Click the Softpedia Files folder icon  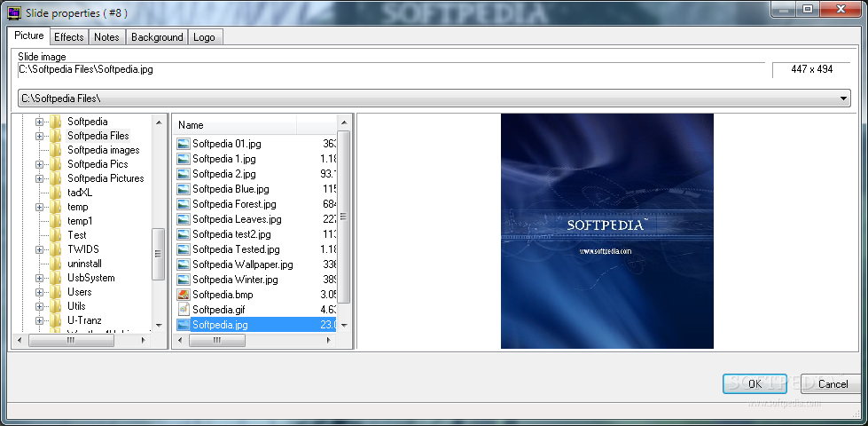tap(55, 136)
